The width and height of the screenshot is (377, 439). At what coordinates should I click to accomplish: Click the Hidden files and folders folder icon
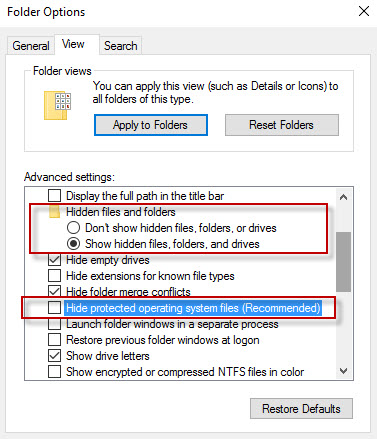(54, 212)
